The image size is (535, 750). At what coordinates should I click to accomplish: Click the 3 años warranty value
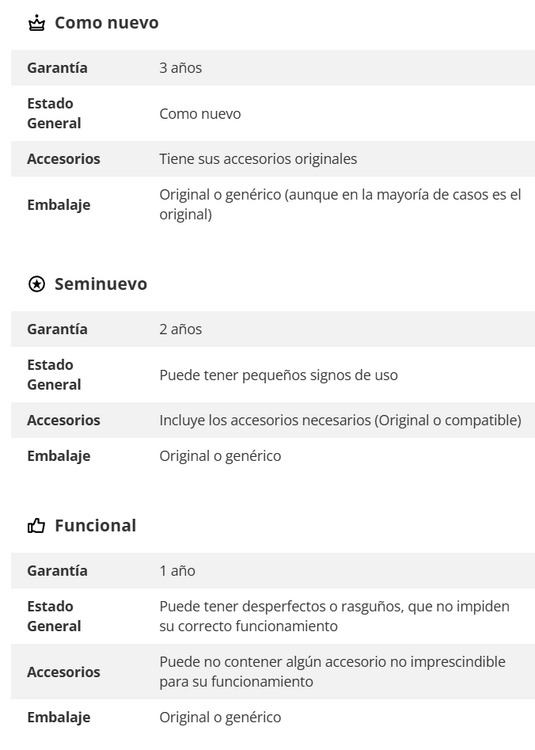tap(181, 68)
